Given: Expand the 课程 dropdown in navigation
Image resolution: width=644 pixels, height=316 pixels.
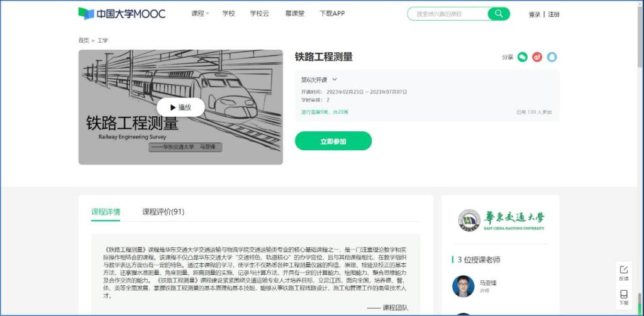Looking at the screenshot, I should (x=200, y=14).
